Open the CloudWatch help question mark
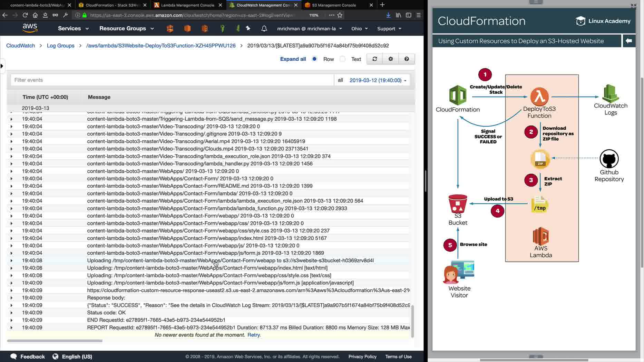This screenshot has width=644, height=362. pos(407,59)
